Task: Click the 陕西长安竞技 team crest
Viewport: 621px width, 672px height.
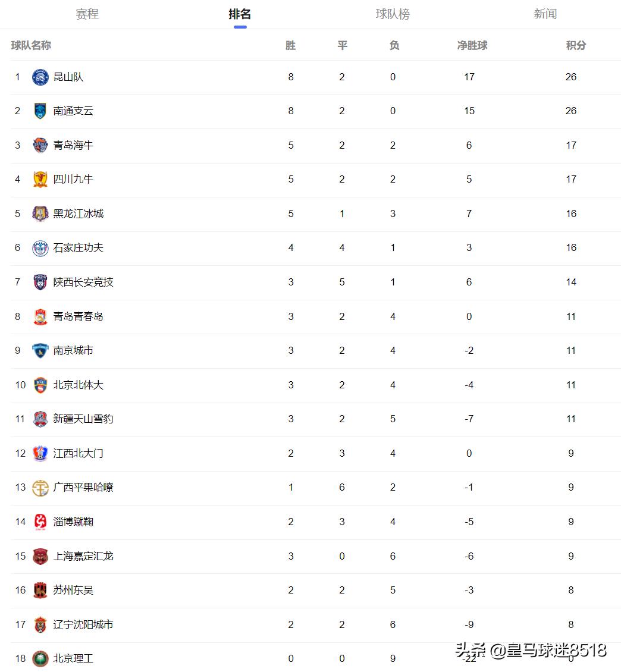Action: tap(40, 282)
